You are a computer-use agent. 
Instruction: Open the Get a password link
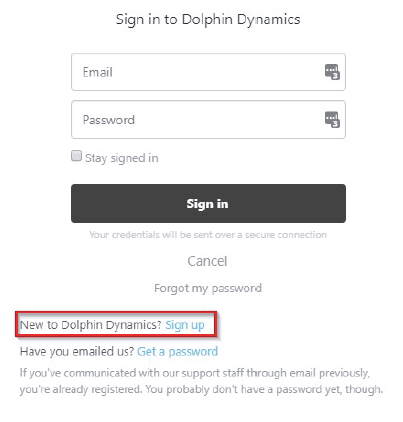178,352
